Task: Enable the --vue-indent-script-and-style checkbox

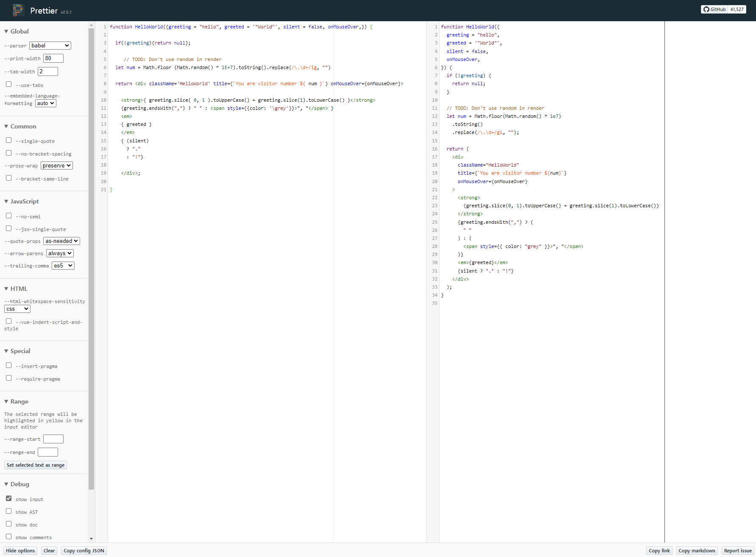Action: [8, 321]
